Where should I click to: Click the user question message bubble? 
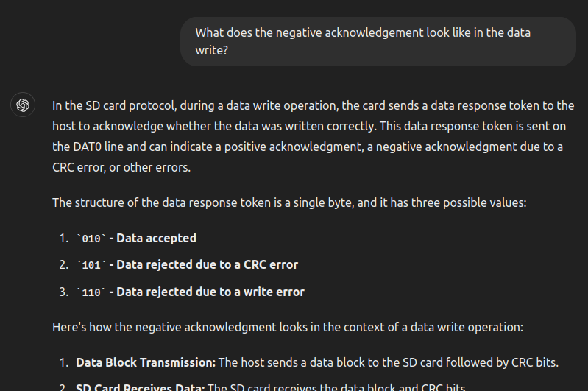tap(378, 42)
